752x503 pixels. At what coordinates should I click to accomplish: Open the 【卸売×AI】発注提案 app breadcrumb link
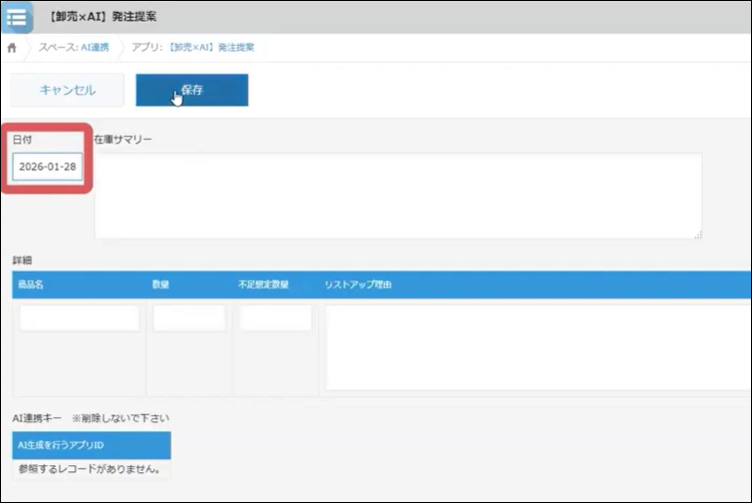click(x=215, y=48)
